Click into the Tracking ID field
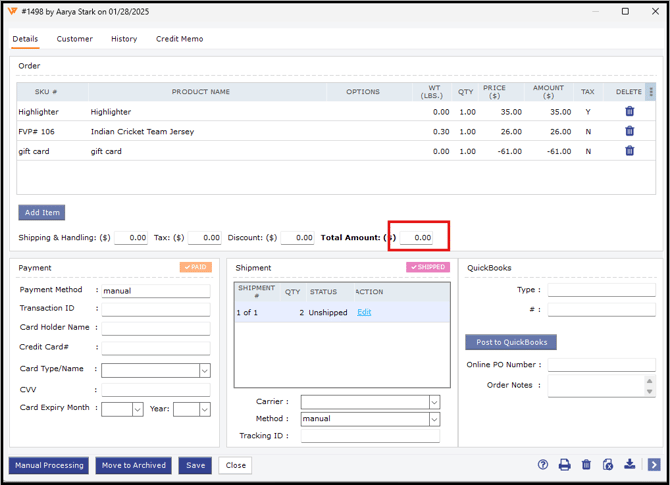 click(369, 436)
